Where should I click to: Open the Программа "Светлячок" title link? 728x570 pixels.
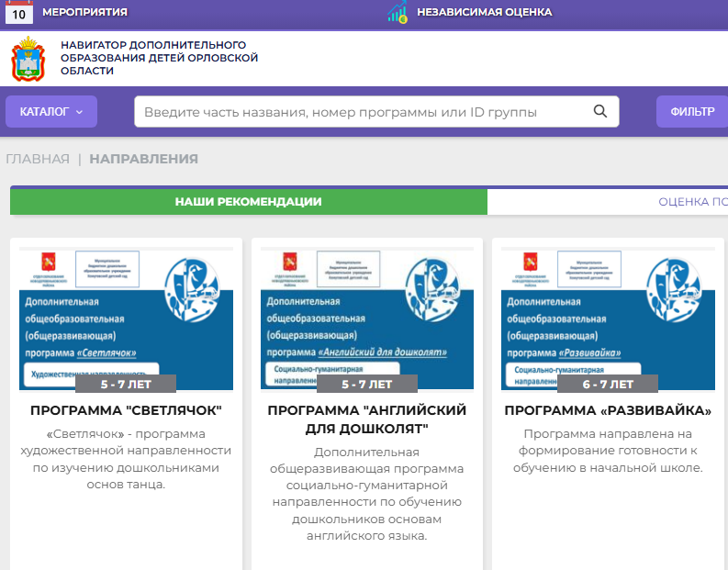coord(126,410)
